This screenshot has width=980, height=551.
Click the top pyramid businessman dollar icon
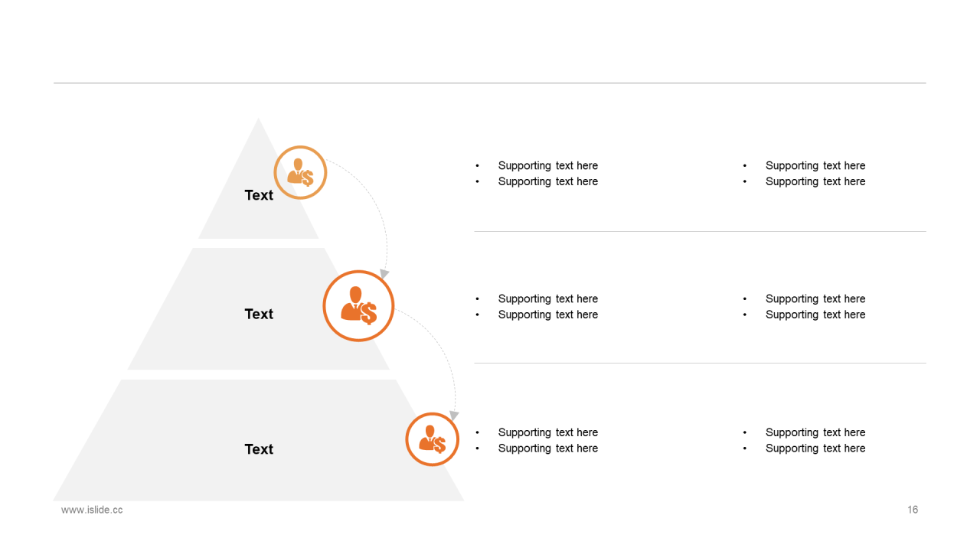[x=300, y=173]
